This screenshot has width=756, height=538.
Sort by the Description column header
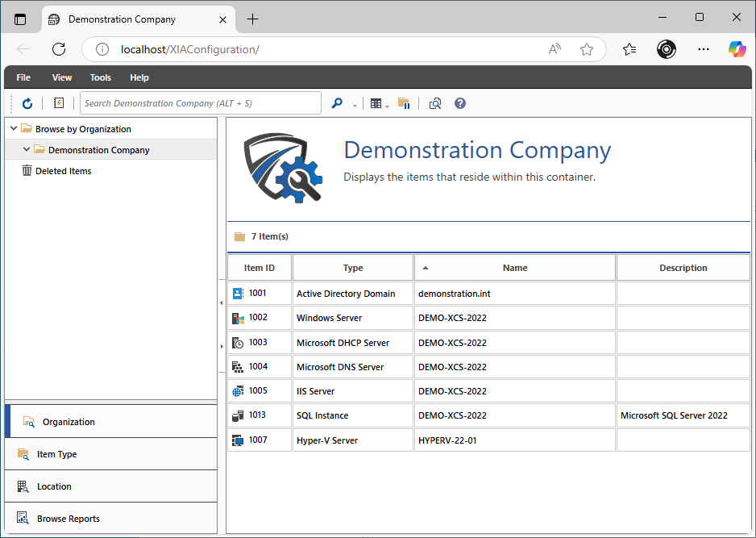[683, 268]
